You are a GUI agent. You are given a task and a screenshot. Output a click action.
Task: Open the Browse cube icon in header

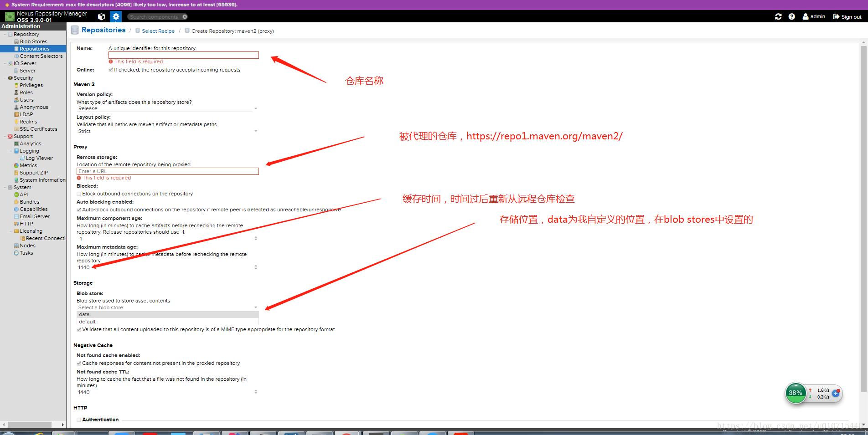click(102, 17)
